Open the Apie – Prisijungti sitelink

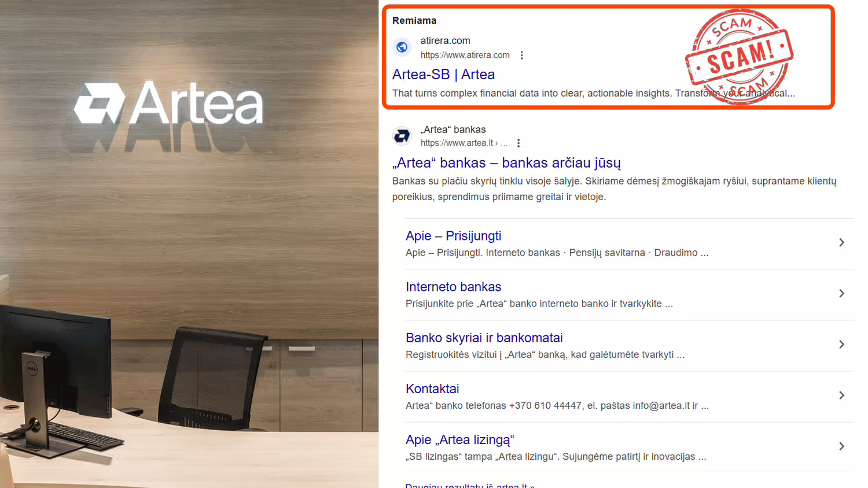coord(453,236)
